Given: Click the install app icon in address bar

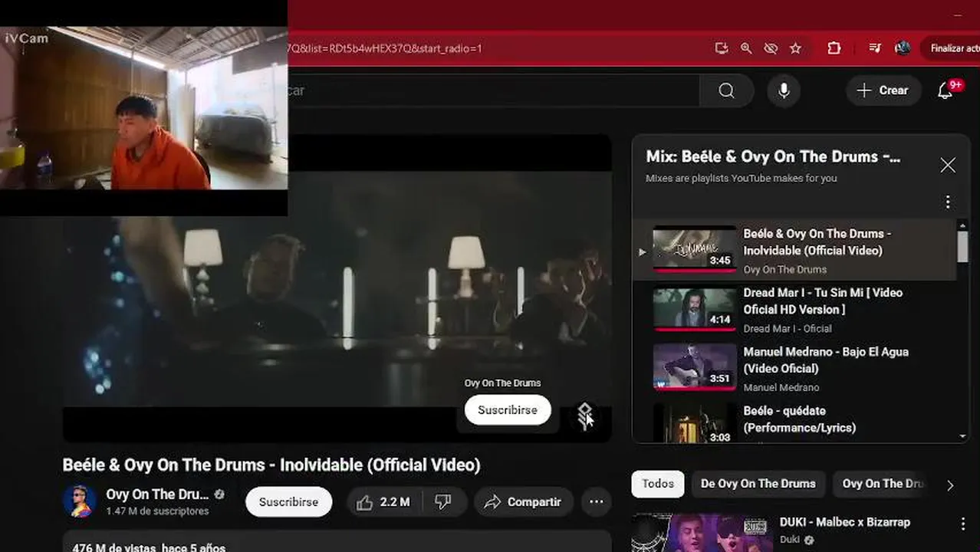Looking at the screenshot, I should [721, 48].
